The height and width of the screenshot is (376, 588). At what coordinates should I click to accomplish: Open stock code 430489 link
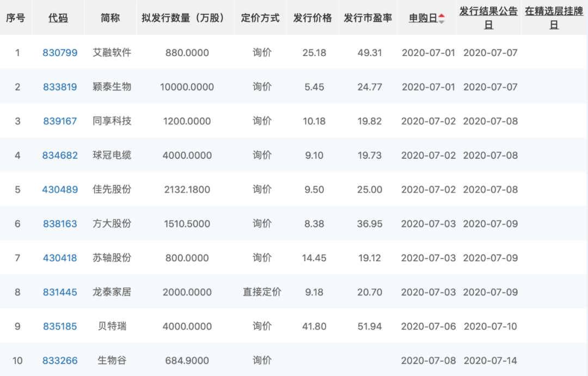60,190
